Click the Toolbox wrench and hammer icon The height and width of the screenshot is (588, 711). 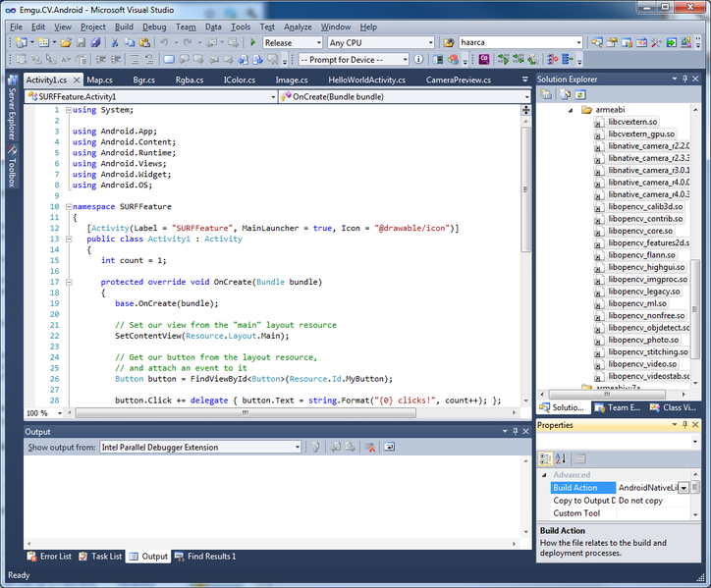[x=656, y=42]
